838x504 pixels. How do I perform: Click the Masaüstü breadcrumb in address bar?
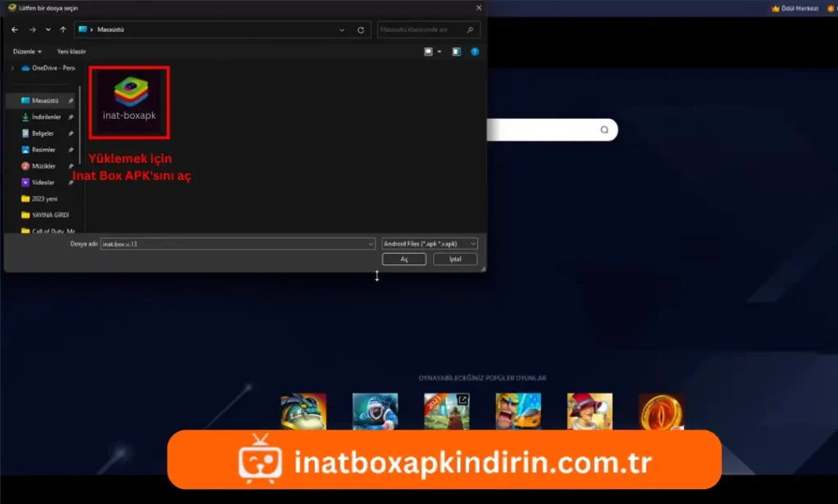110,30
